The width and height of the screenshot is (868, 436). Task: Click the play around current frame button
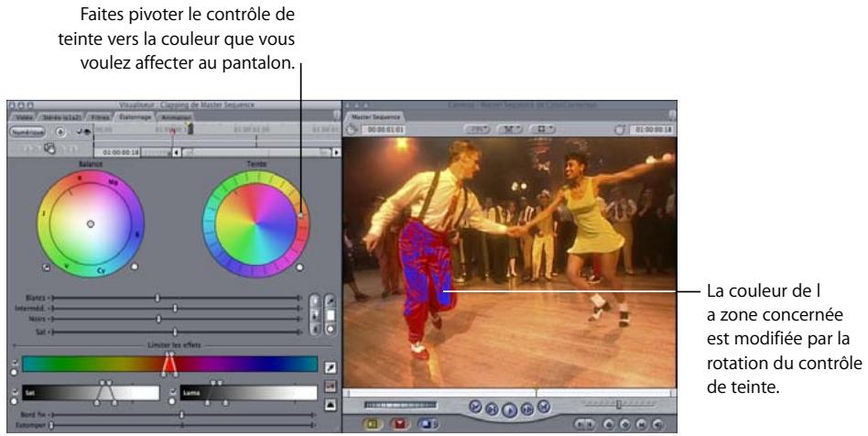527,409
